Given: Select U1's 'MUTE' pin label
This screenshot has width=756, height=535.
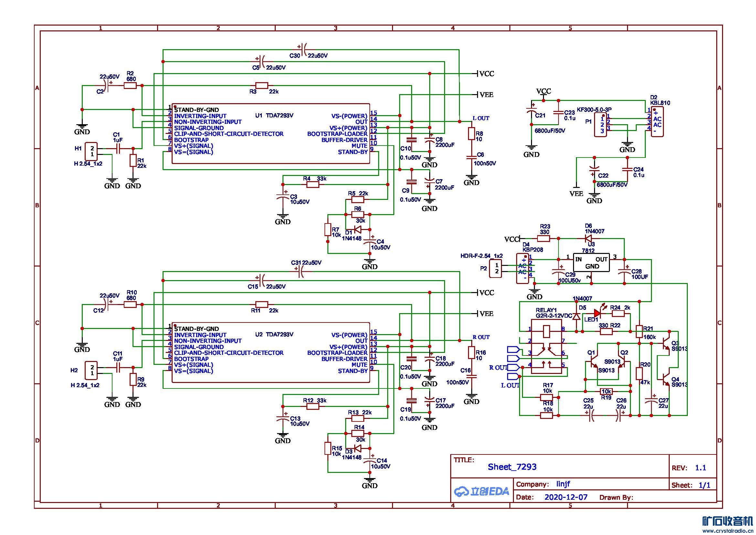Looking at the screenshot, I should [x=359, y=146].
